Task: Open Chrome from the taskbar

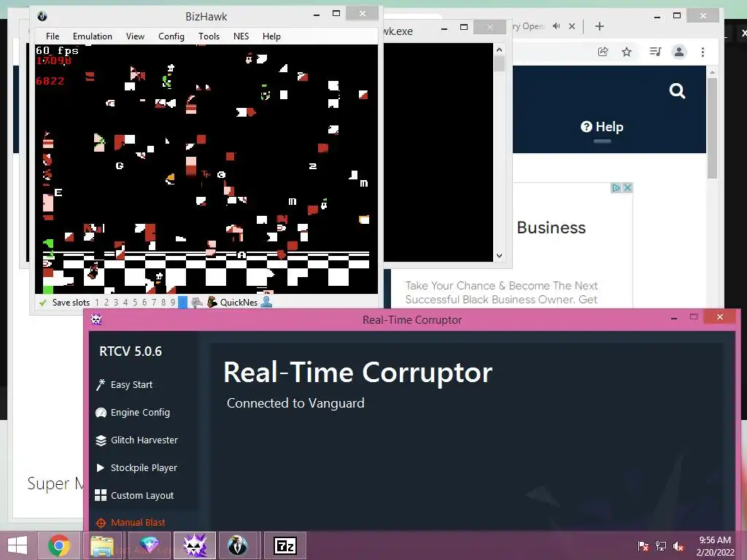Action: (58, 545)
